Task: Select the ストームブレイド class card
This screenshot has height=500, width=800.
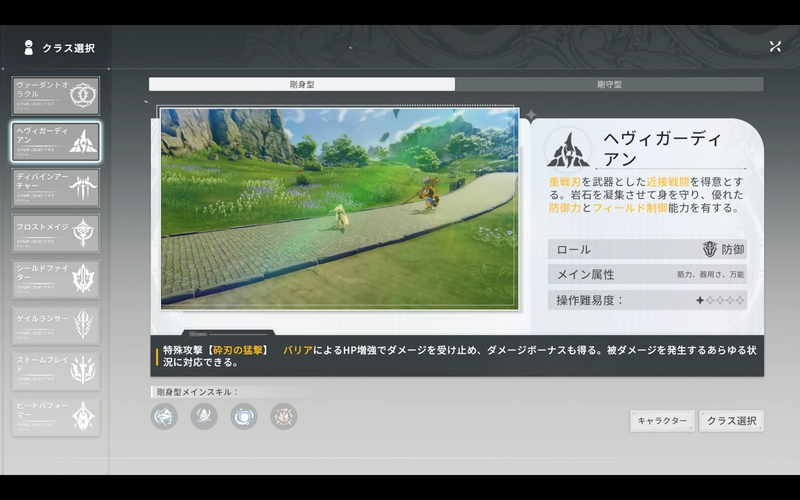Action: point(56,371)
